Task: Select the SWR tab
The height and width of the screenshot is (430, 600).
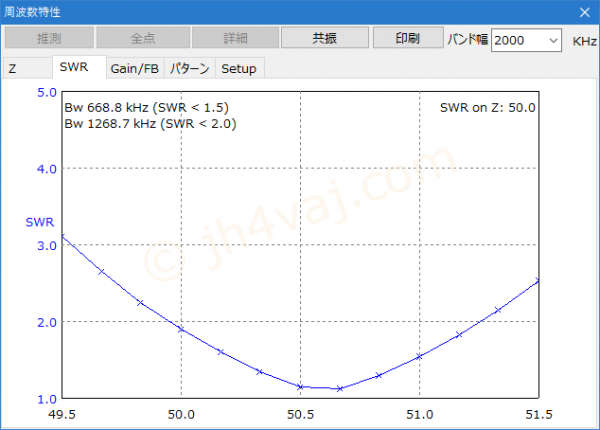Action: pyautogui.click(x=74, y=67)
